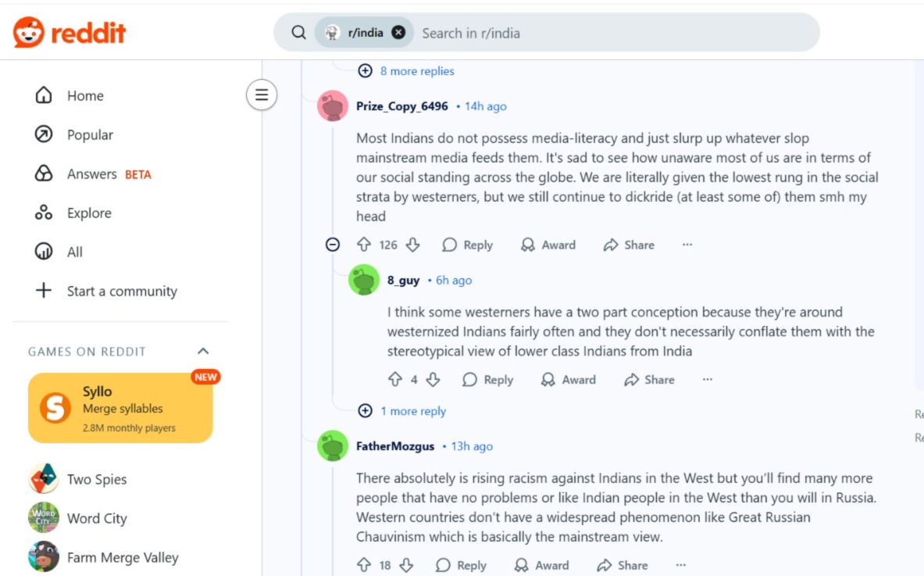
Task: Go to Popular in the sidebar
Action: tap(89, 135)
